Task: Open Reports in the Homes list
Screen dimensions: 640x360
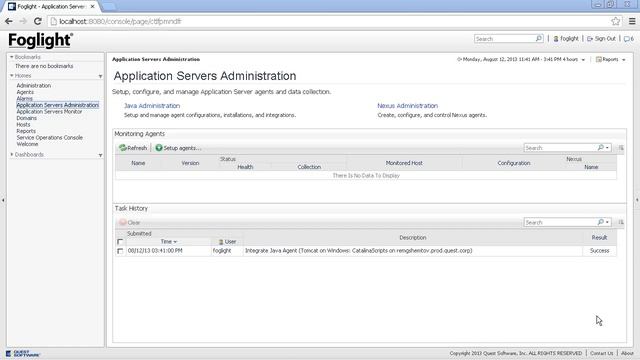Action: tap(26, 131)
